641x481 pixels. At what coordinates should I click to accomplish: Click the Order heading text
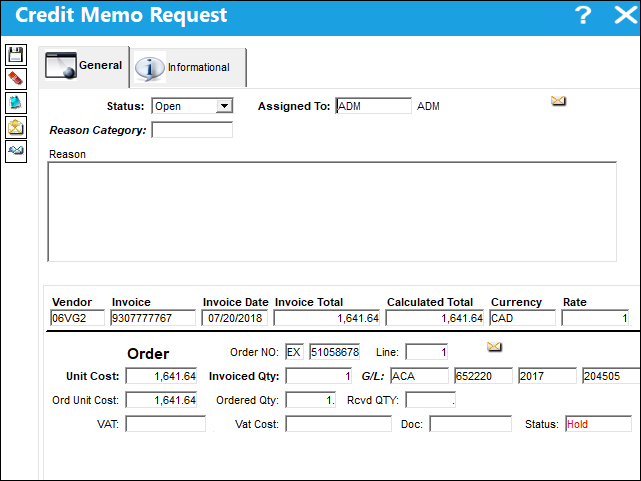[148, 353]
